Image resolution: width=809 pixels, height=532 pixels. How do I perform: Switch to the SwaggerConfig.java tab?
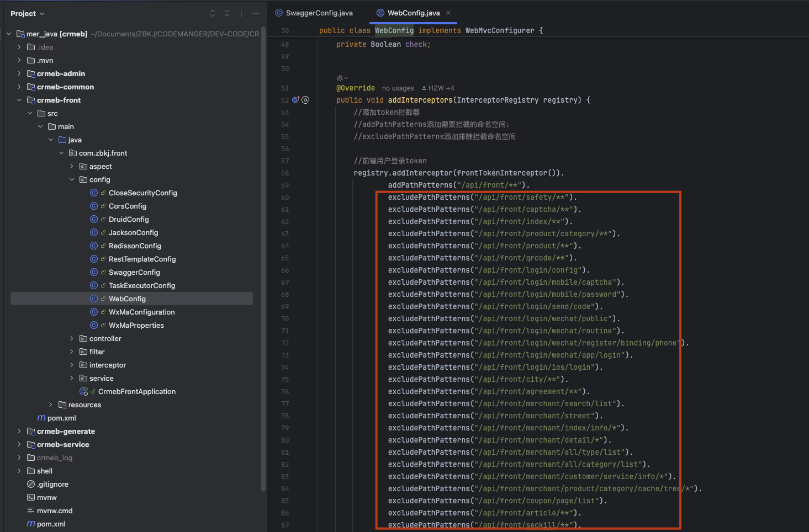pos(314,13)
